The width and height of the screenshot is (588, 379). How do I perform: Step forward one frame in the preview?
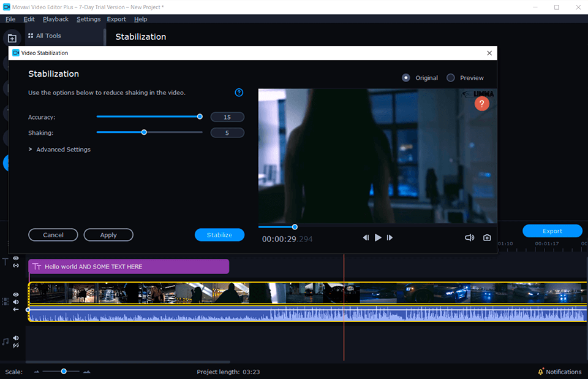[x=390, y=237]
